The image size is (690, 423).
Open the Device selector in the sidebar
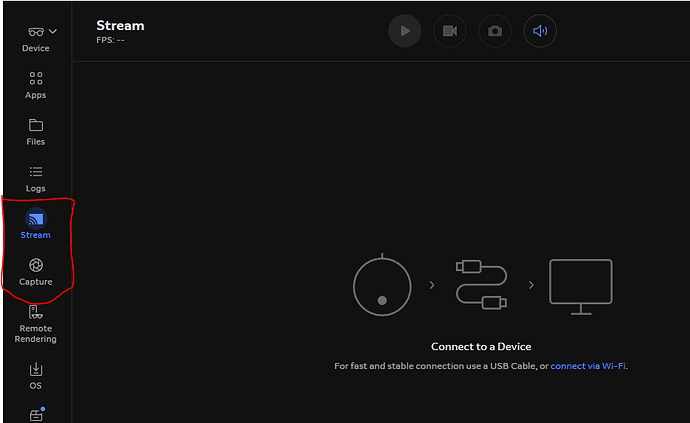pos(36,39)
